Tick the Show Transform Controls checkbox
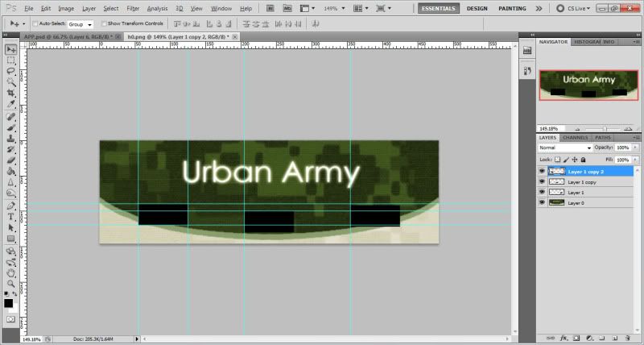644x345 pixels. point(103,24)
